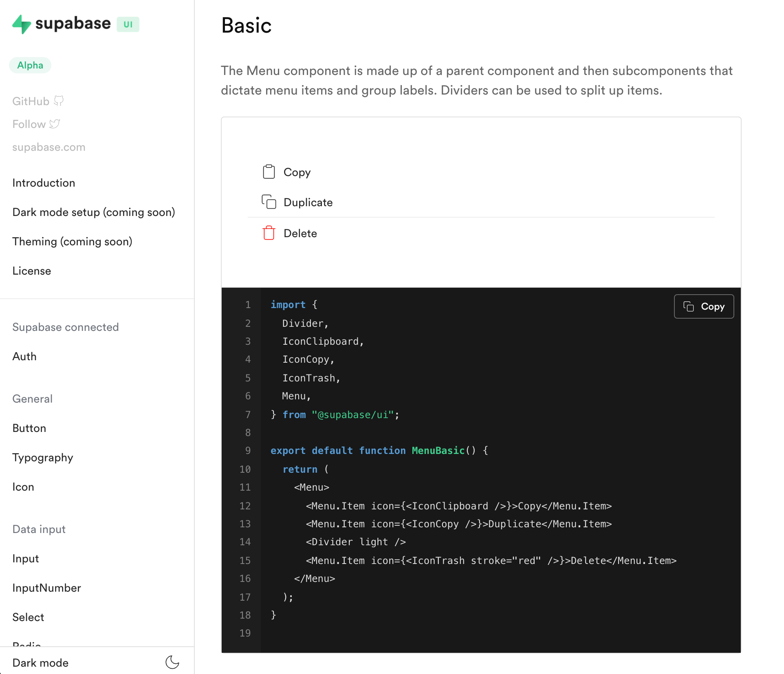This screenshot has width=784, height=674.
Task: Click the Twitter bird icon next to Follow
Action: click(55, 124)
